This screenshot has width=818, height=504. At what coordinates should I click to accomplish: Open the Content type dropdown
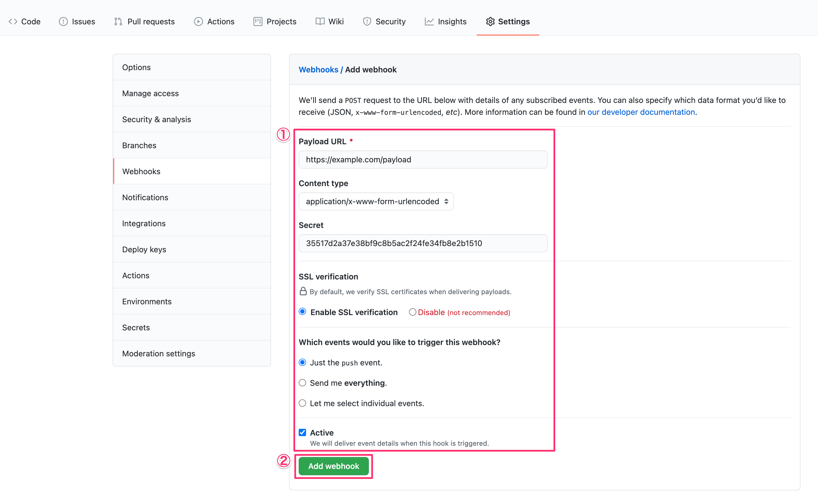376,201
